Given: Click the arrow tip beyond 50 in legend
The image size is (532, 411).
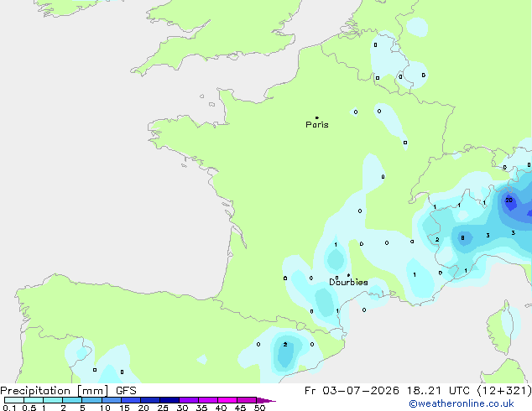Looking at the screenshot, I should [266, 400].
